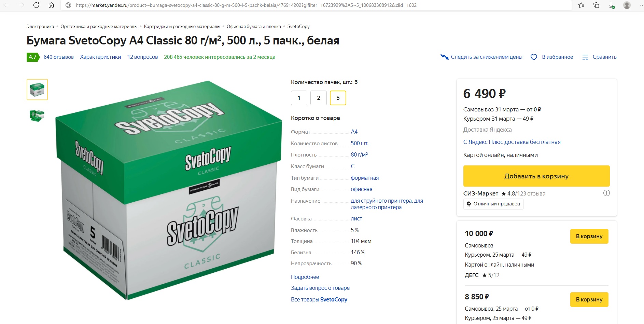Click the browser profile avatar icon

[627, 5]
